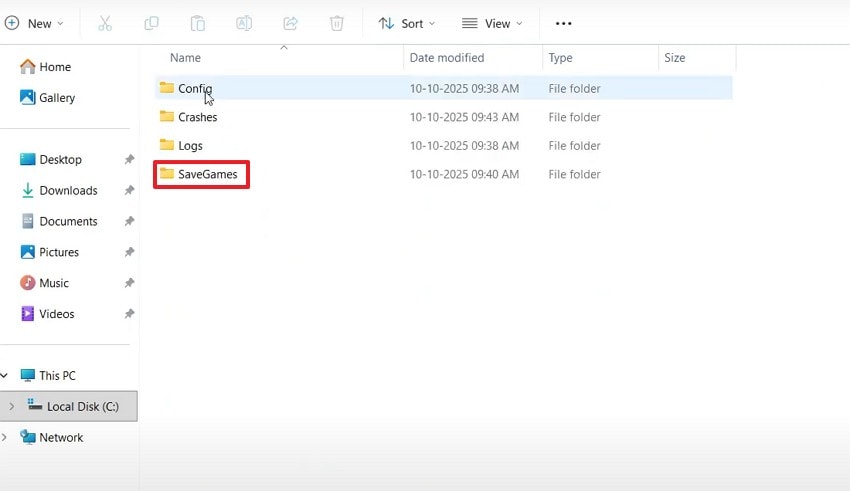Open Desktop quick access folder
This screenshot has height=491, width=850.
click(x=60, y=159)
